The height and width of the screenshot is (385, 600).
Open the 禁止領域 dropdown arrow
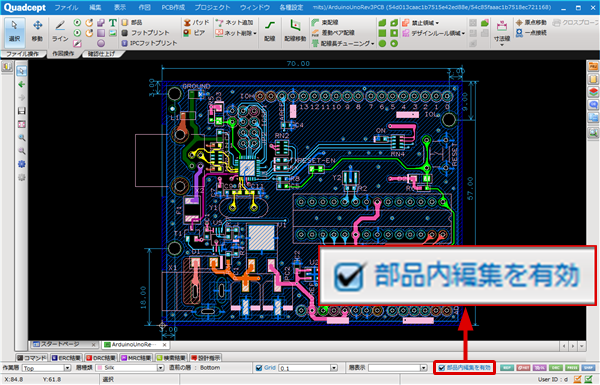(x=437, y=23)
